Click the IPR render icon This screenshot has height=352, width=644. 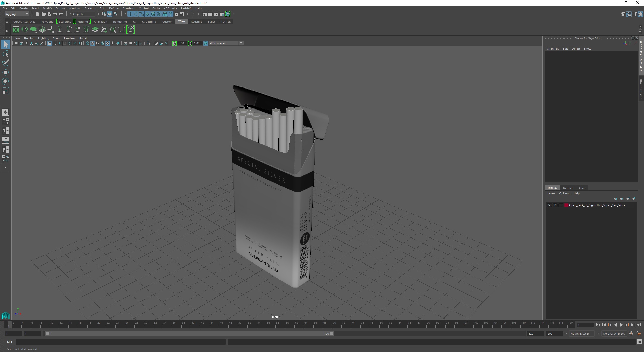(x=216, y=14)
